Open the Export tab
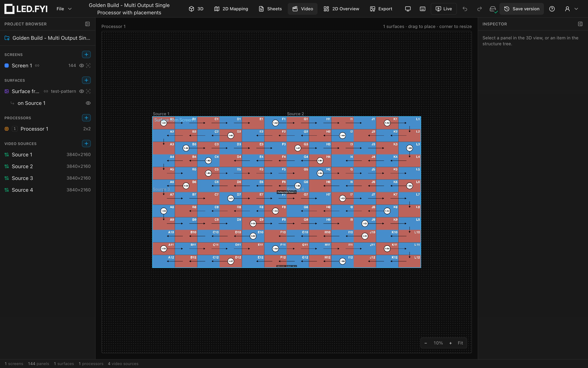The image size is (588, 368). (x=381, y=9)
